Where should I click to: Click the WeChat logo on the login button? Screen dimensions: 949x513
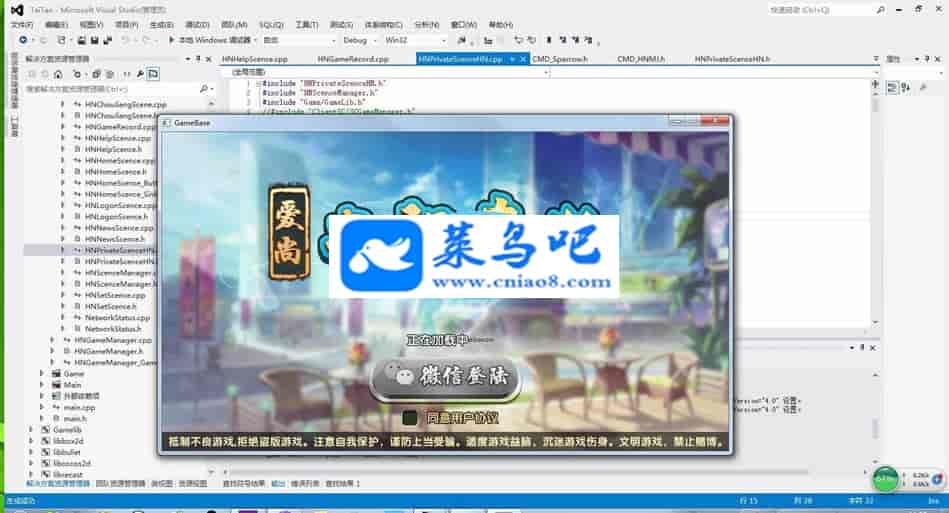(399, 378)
